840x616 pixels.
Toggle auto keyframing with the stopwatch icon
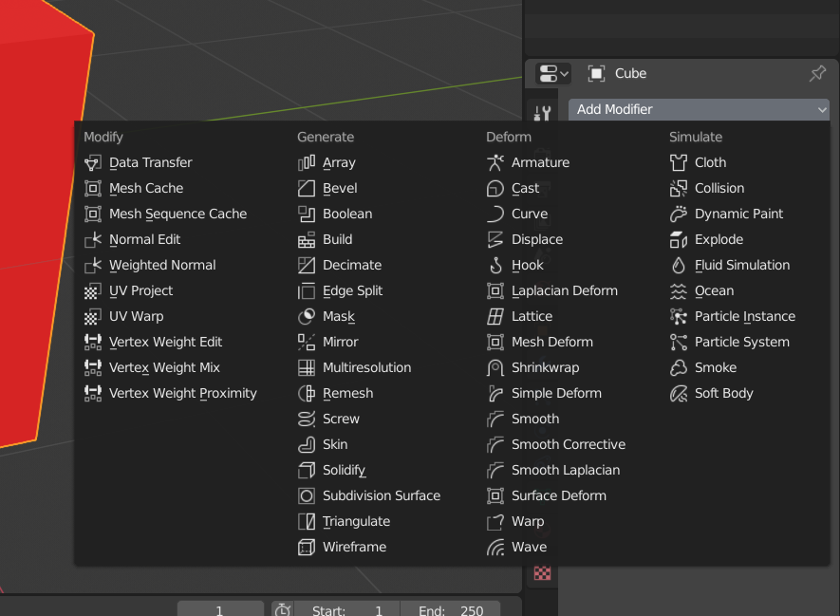point(282,608)
